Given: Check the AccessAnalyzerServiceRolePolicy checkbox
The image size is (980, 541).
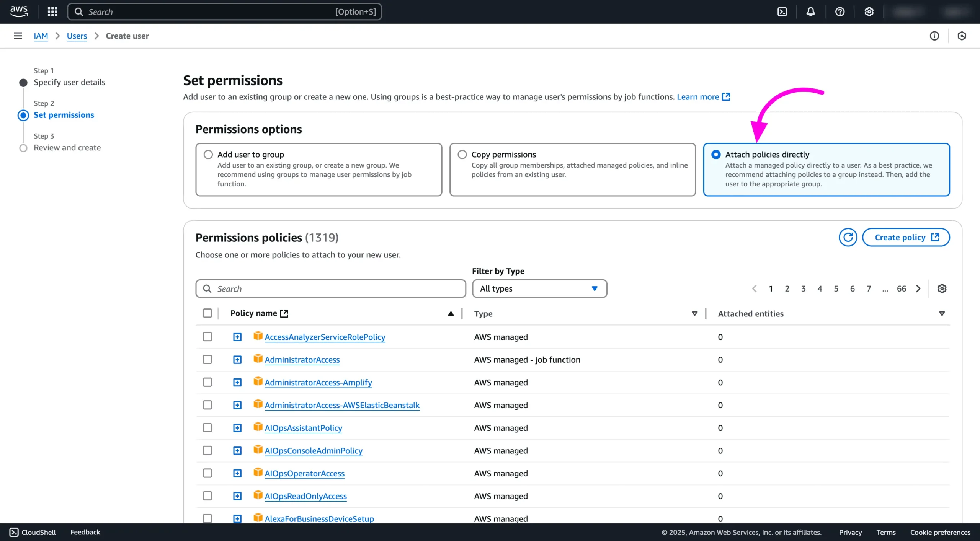Looking at the screenshot, I should tap(207, 337).
